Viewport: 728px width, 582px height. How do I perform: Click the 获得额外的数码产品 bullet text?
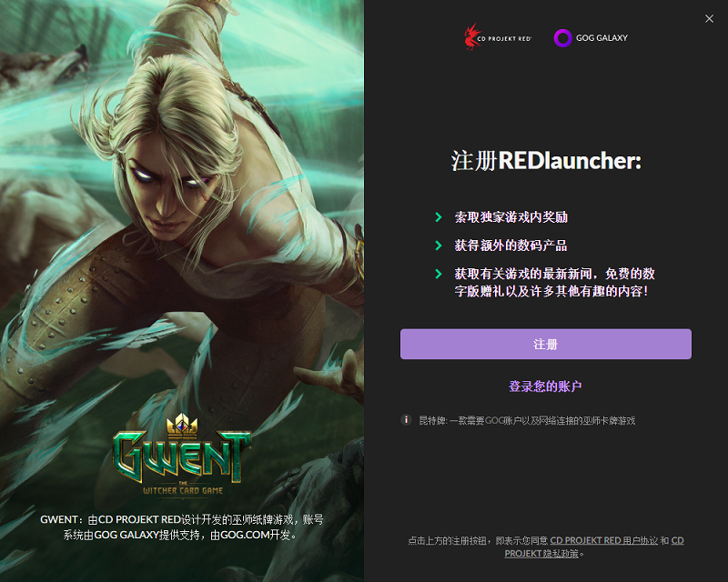(x=511, y=246)
